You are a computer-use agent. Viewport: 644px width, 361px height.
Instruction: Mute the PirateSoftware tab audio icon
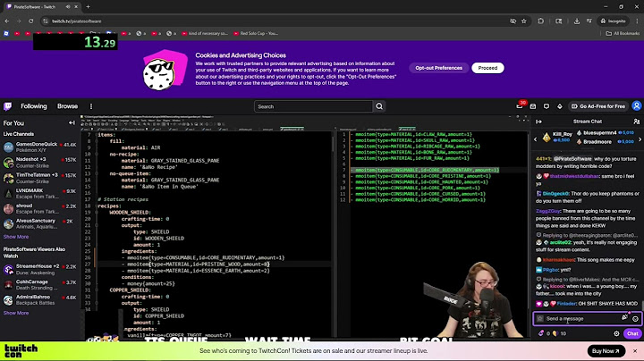tap(68, 6)
